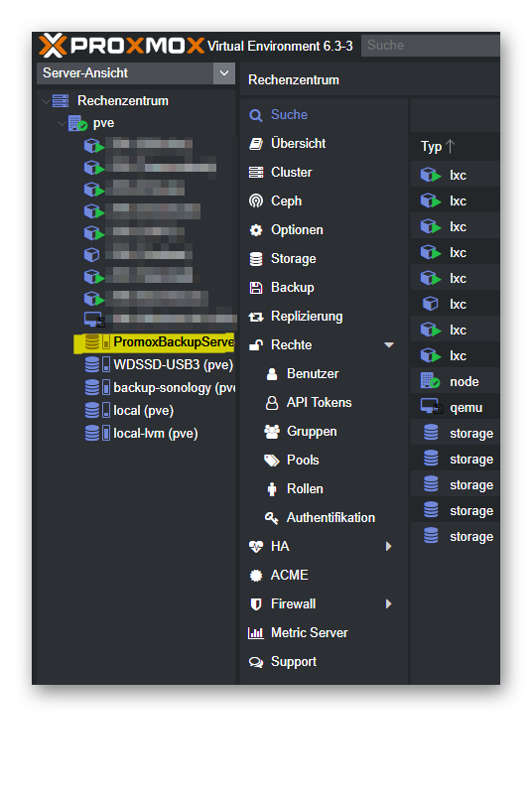This screenshot has width=532, height=796.
Task: Collapse the Rechenzentrum tree node
Action: coord(46,101)
